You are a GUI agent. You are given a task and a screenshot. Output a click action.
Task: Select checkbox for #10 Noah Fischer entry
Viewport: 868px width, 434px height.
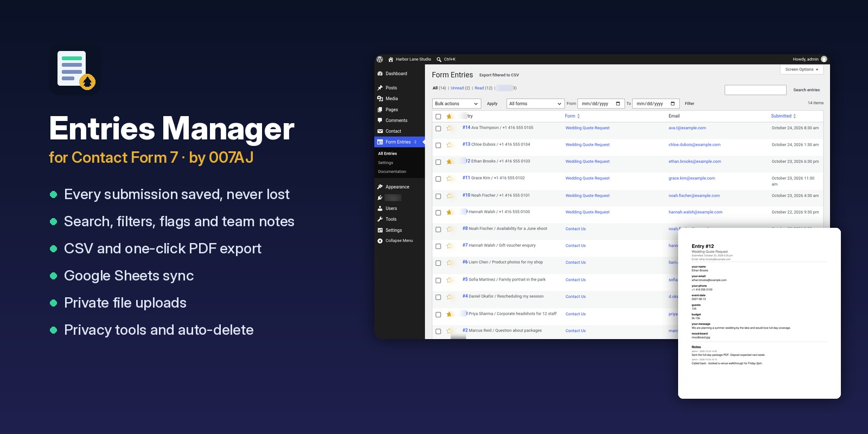pyautogui.click(x=438, y=196)
